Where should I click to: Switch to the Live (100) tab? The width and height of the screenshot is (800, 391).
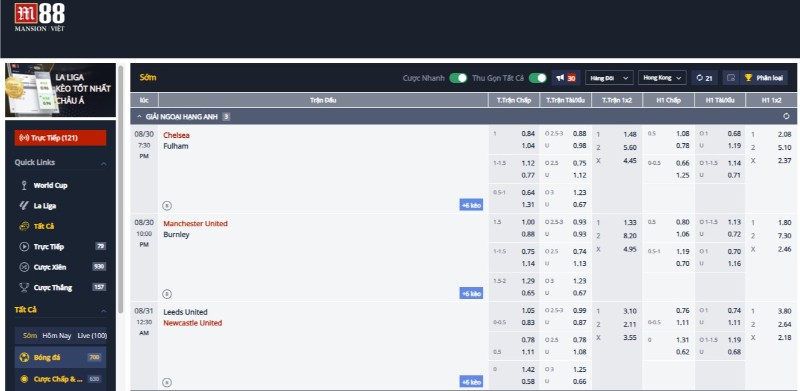[x=92, y=336]
